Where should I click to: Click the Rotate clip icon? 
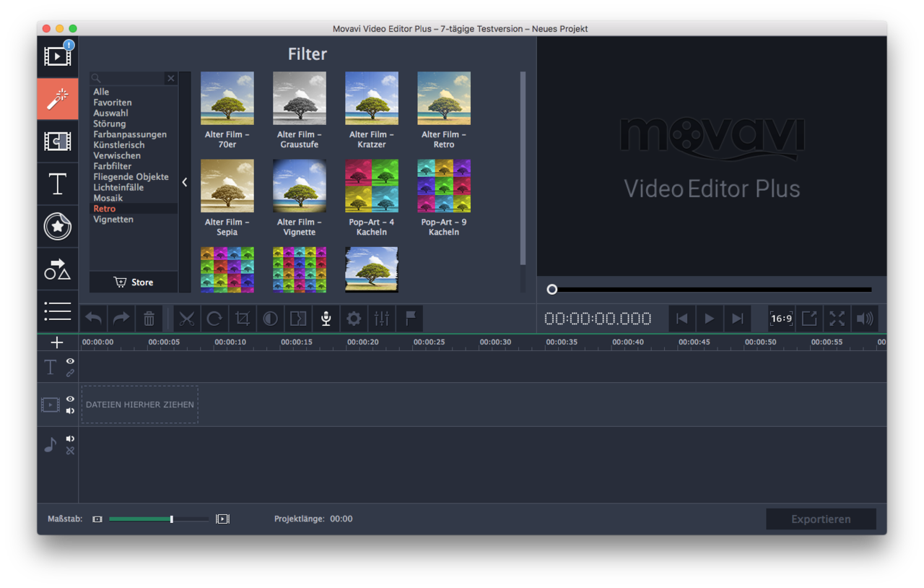tap(214, 319)
